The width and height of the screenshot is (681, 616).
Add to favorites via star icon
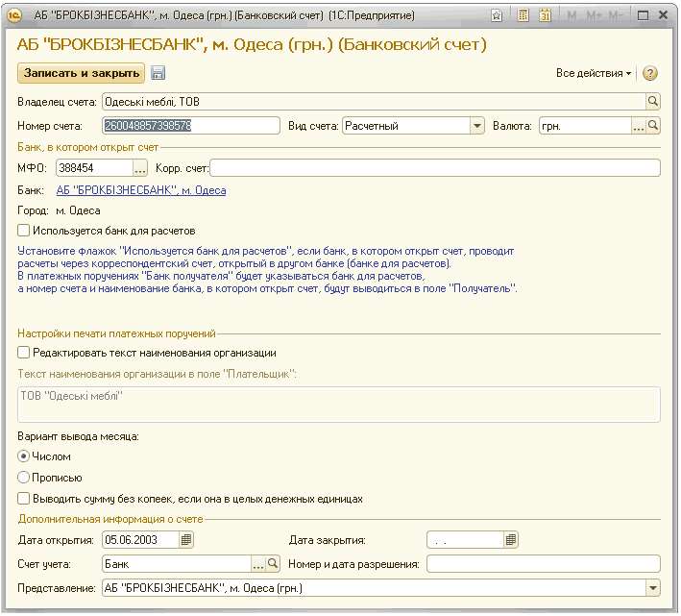[x=496, y=15]
